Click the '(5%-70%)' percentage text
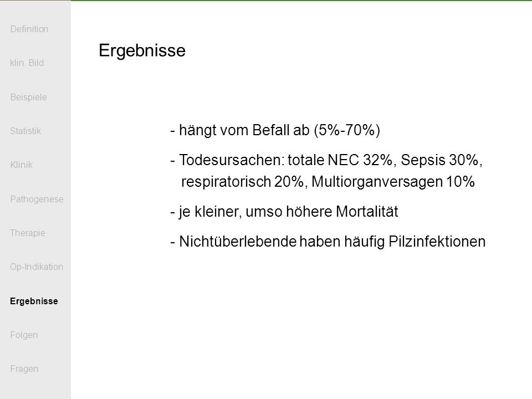Image resolution: width=532 pixels, height=399 pixels. (x=347, y=130)
